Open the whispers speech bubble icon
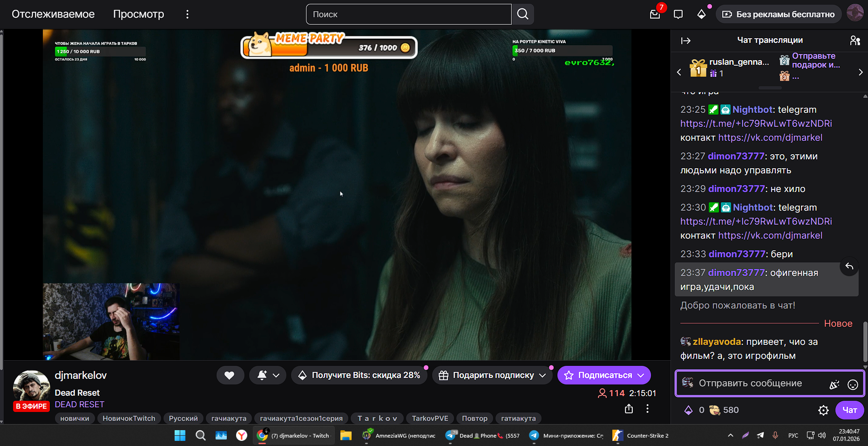The width and height of the screenshot is (868, 446). tap(678, 14)
